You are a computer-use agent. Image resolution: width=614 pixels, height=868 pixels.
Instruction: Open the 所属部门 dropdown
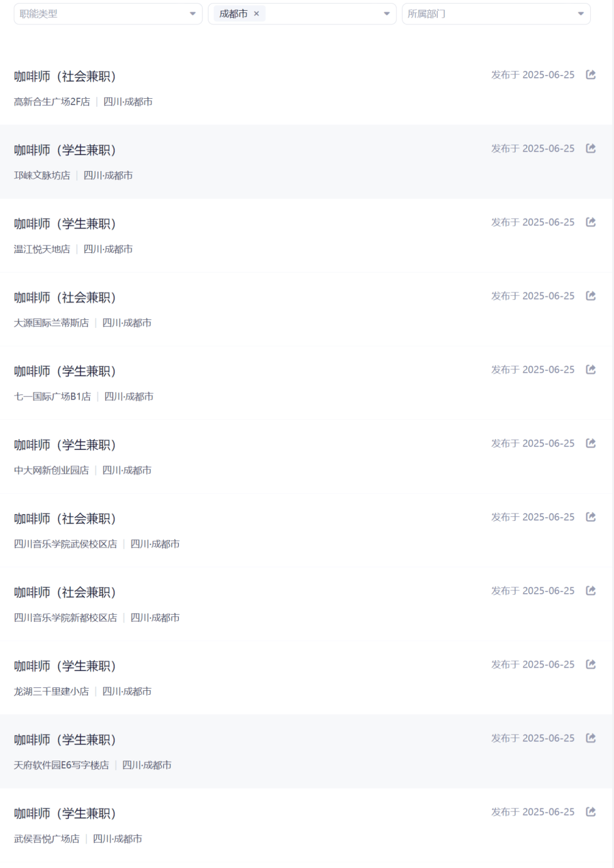(x=496, y=14)
